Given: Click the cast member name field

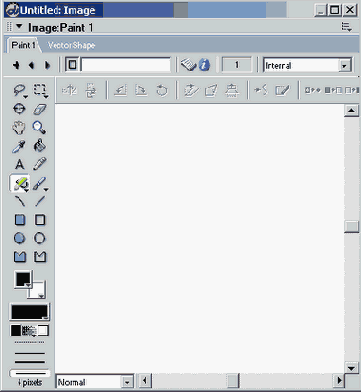Looking at the screenshot, I should [x=126, y=65].
